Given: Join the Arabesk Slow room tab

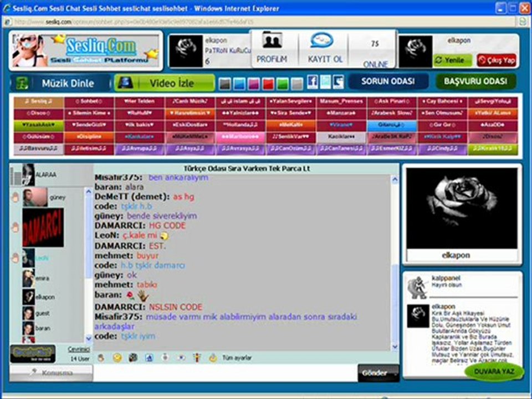Looking at the screenshot, I should point(392,114).
